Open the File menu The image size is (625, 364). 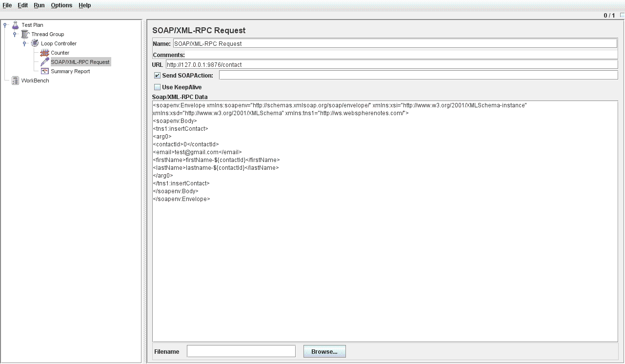click(x=7, y=5)
